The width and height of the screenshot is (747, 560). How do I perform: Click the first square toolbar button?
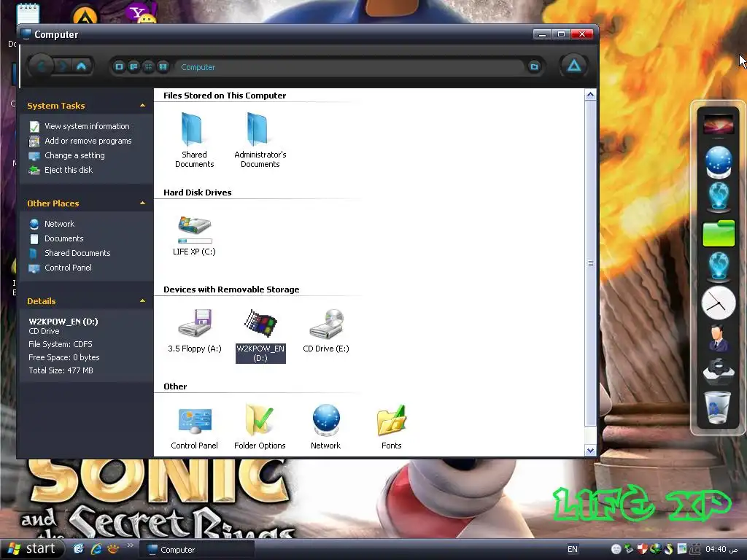pyautogui.click(x=119, y=66)
